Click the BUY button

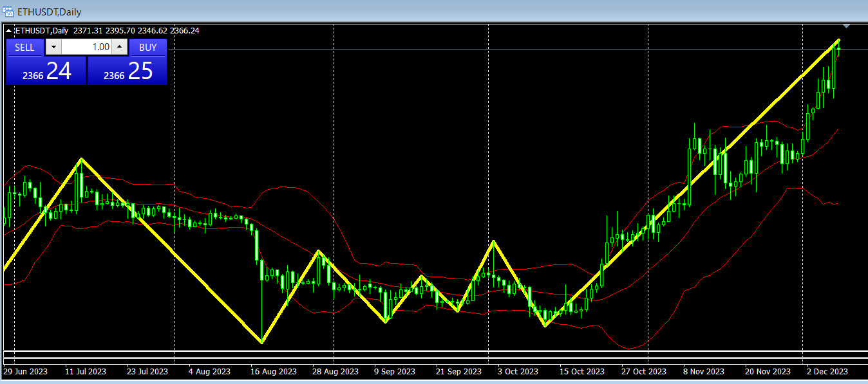(148, 47)
